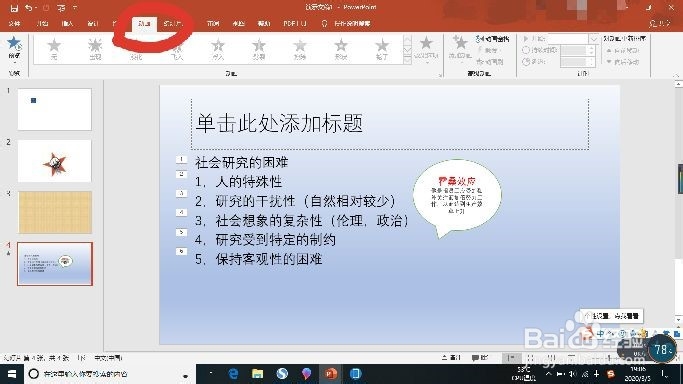Click the lightbulb Tell Me search
This screenshot has width=683, height=384.
(x=324, y=24)
